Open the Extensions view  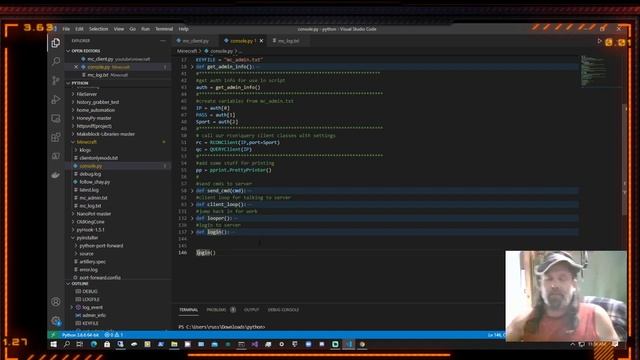pyautogui.click(x=56, y=137)
